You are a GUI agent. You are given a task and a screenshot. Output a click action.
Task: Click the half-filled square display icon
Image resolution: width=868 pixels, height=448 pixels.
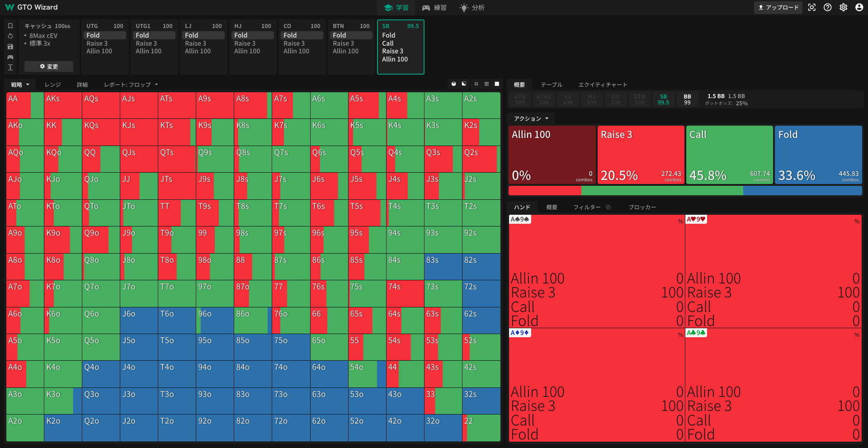pyautogui.click(x=464, y=84)
